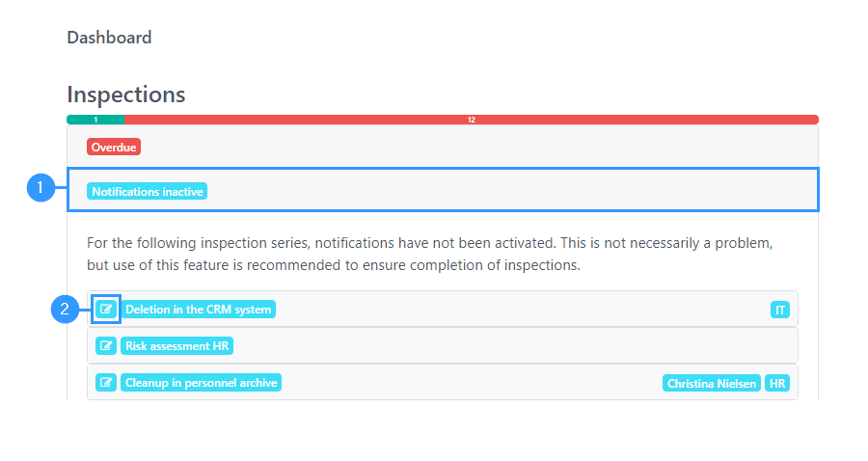Image resolution: width=868 pixels, height=461 pixels.
Task: Open the Risk assessment HR inspection
Action: click(176, 346)
